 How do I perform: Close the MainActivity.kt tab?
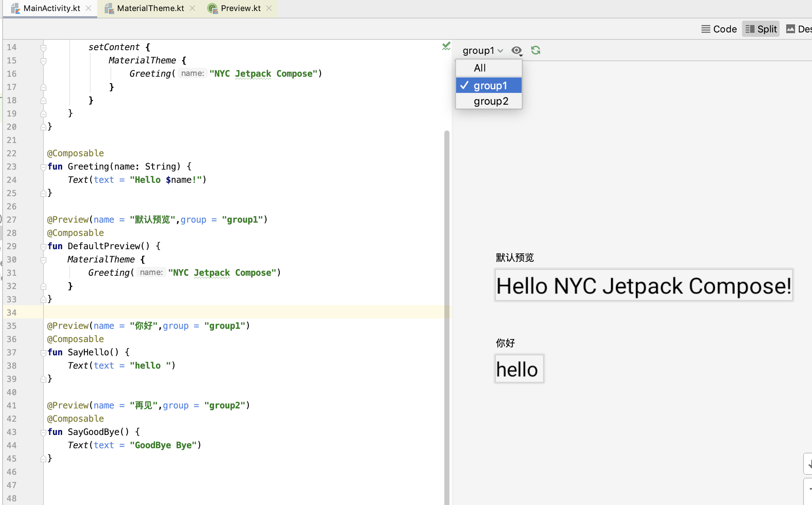point(88,8)
